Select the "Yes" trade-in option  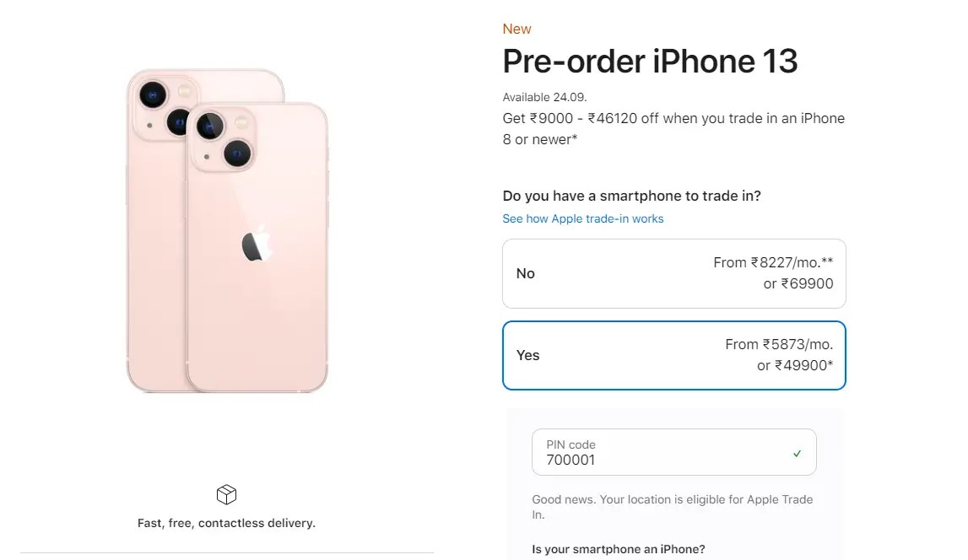click(673, 355)
